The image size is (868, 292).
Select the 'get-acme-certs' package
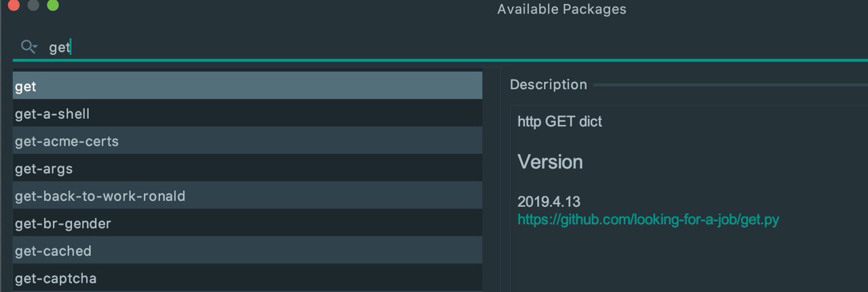pos(248,141)
